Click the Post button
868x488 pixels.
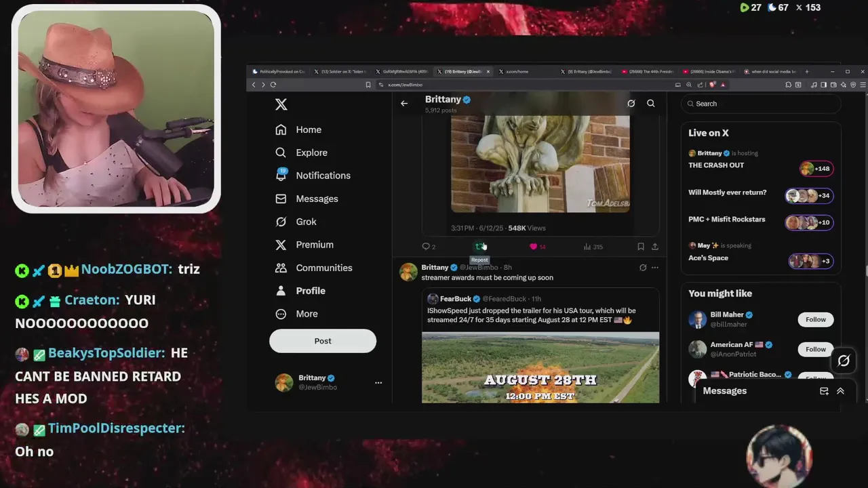323,341
